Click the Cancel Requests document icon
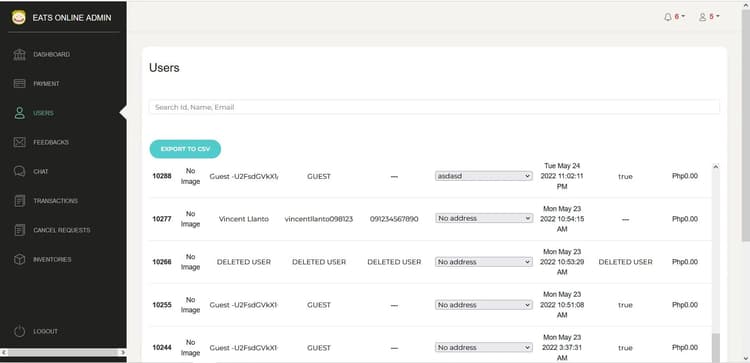The height and width of the screenshot is (363, 750). (x=20, y=230)
